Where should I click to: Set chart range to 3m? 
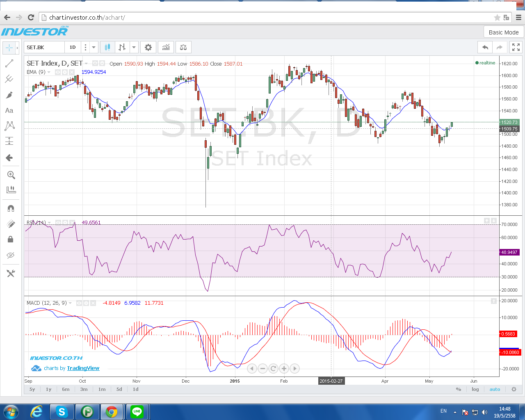click(x=84, y=389)
